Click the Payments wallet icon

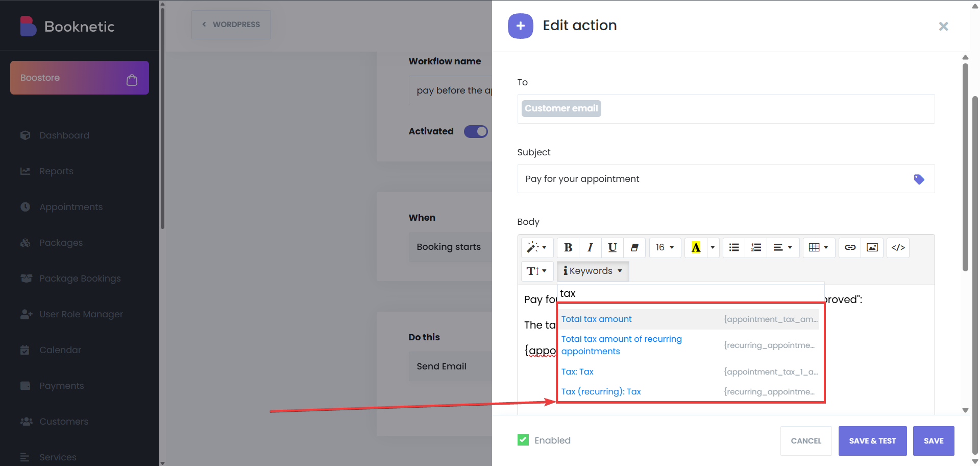[x=26, y=386]
